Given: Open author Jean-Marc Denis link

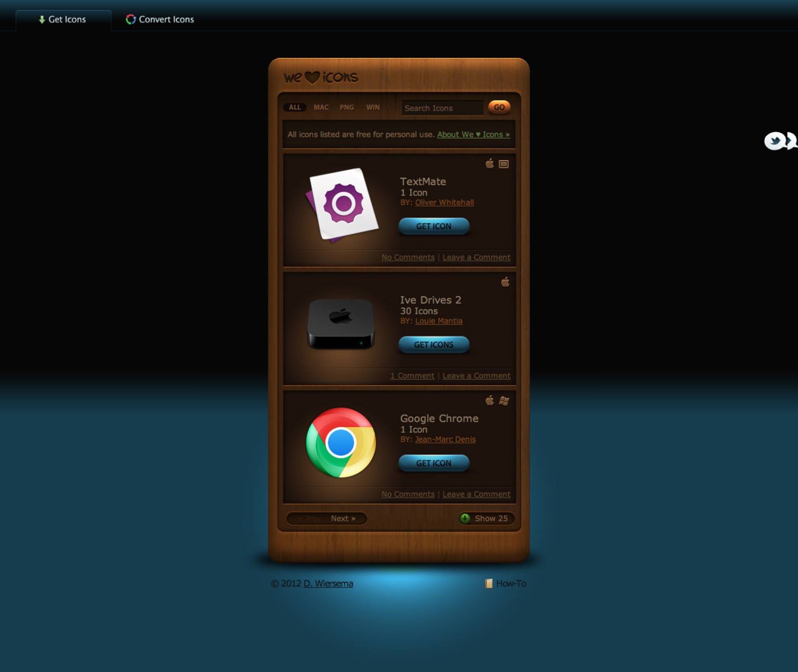Looking at the screenshot, I should point(445,439).
